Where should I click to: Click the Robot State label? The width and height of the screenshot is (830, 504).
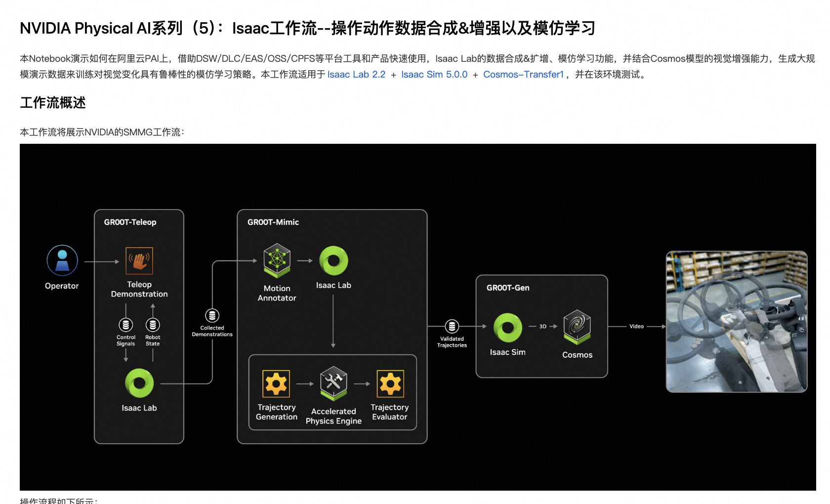point(153,340)
